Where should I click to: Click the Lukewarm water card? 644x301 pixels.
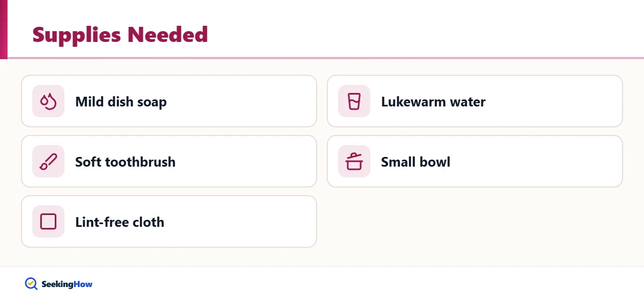[x=475, y=101]
